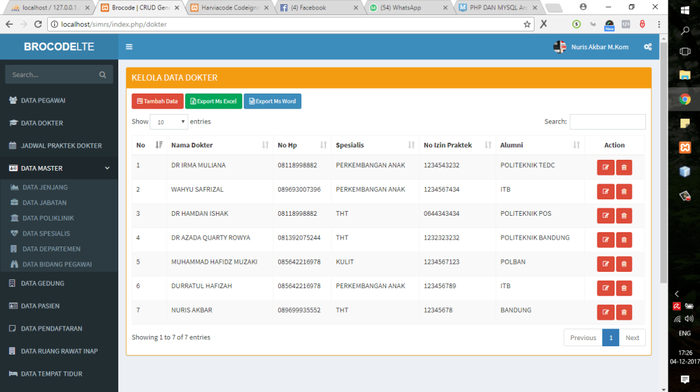This screenshot has width=700, height=392.
Task: Open DATA POLIKLINIK submenu item
Action: click(x=59, y=218)
